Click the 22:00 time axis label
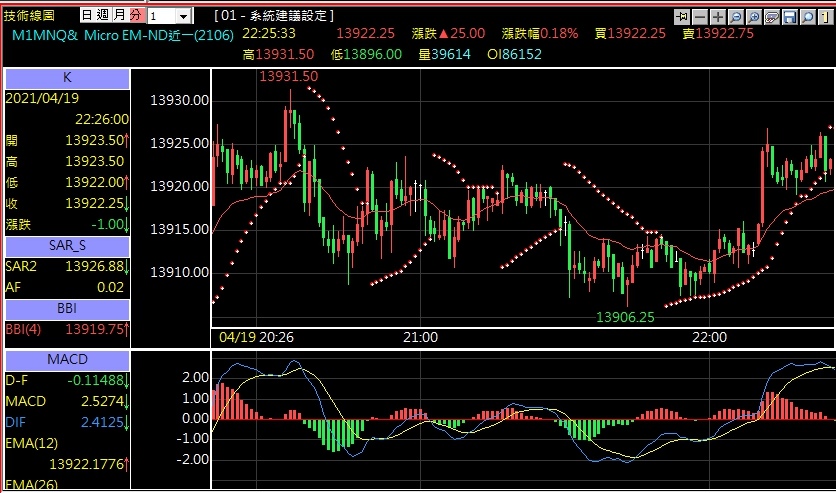This screenshot has height=493, width=836. pyautogui.click(x=710, y=337)
